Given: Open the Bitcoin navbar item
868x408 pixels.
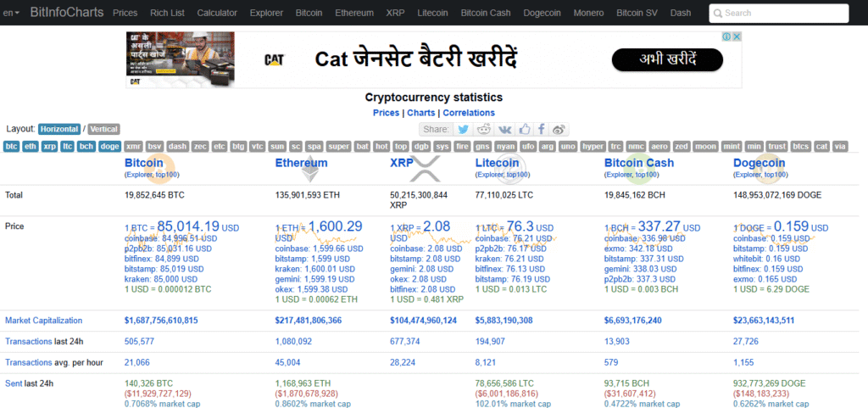Looking at the screenshot, I should (309, 13).
